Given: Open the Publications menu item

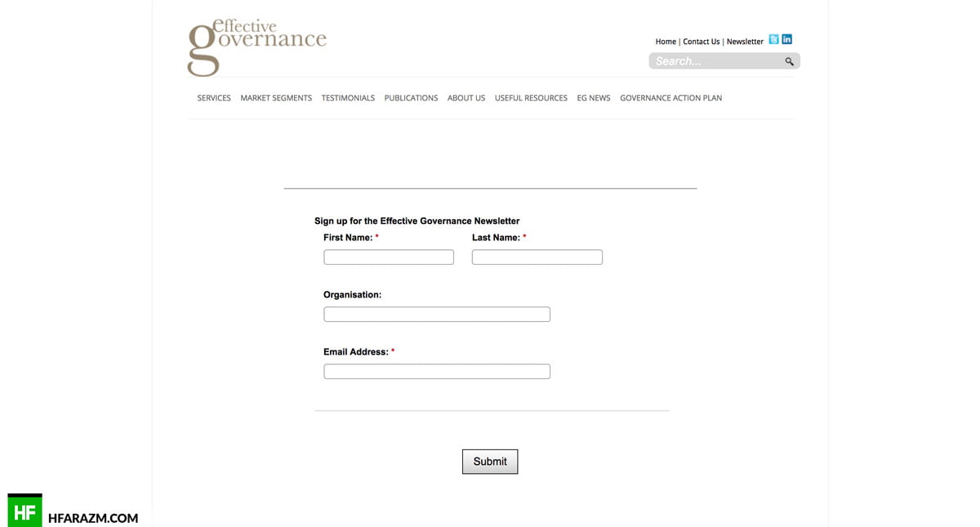Looking at the screenshot, I should pos(411,98).
